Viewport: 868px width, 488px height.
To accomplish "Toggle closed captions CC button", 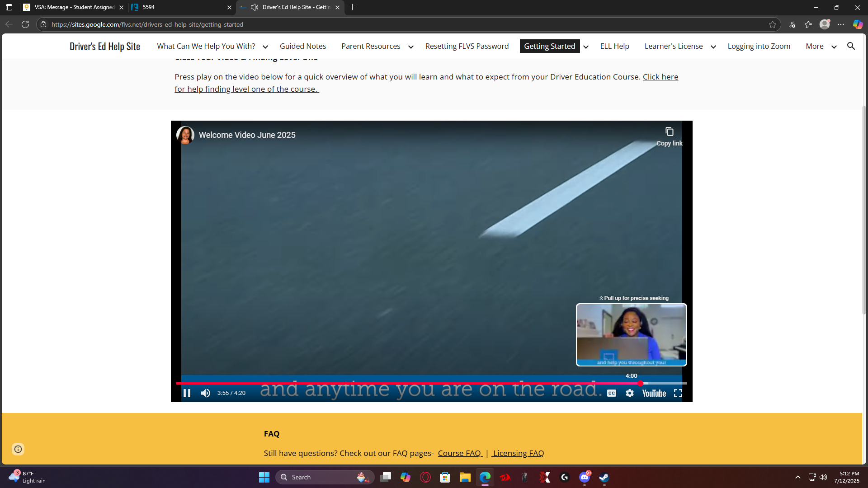I will pos(612,393).
